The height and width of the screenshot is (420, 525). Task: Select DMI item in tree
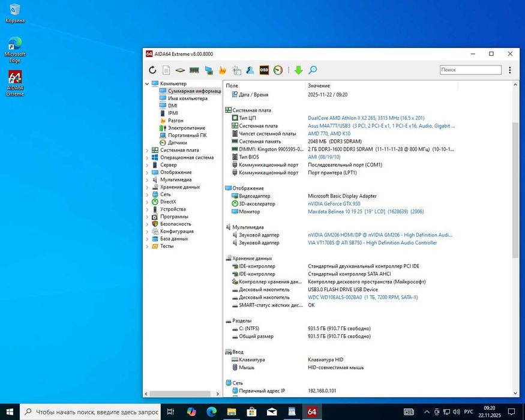click(x=169, y=106)
